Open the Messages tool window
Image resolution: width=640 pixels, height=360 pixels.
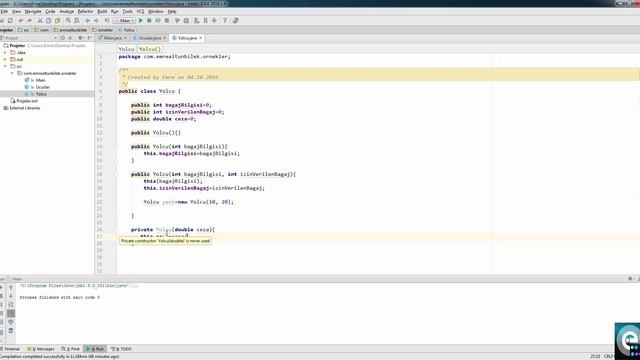(x=41, y=349)
